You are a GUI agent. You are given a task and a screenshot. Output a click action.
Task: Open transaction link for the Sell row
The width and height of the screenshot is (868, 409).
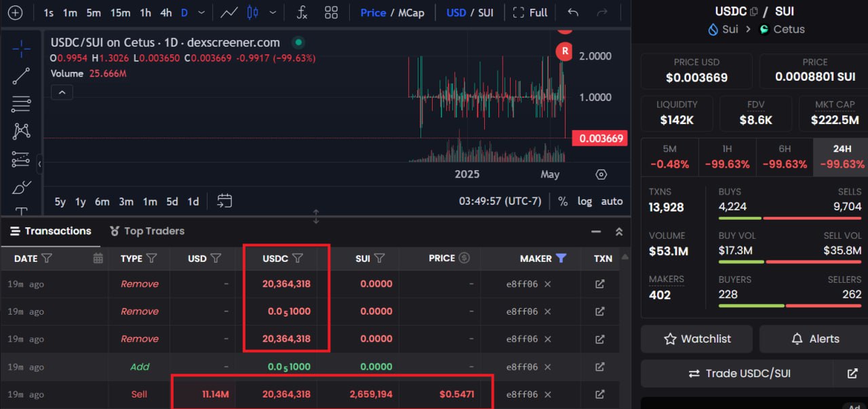pyautogui.click(x=599, y=394)
